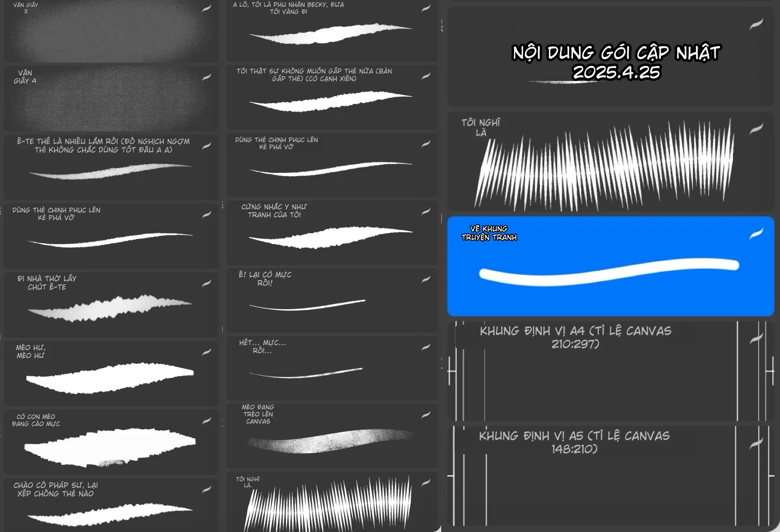Click stroke icon on Ê! Lại có mực rồi brush

[x=426, y=279]
